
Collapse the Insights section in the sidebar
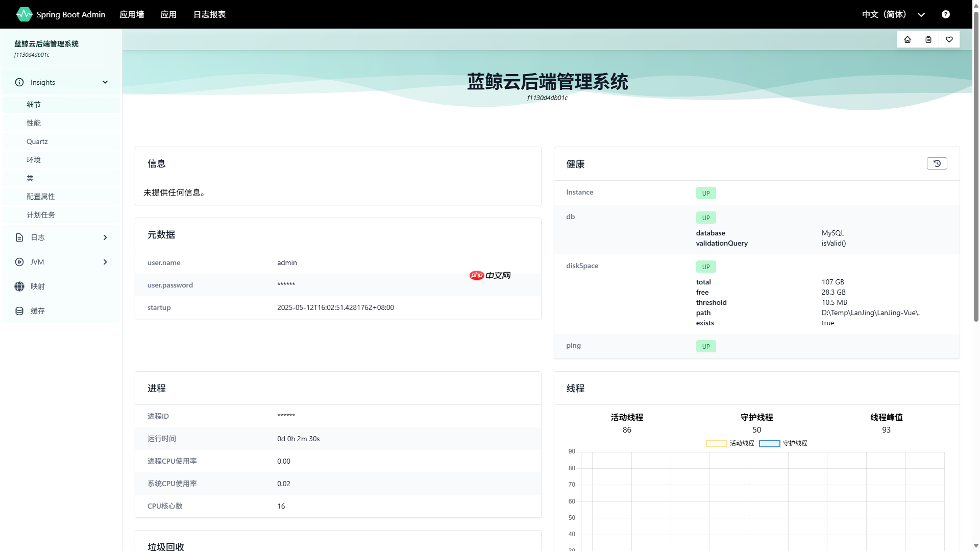(x=105, y=82)
